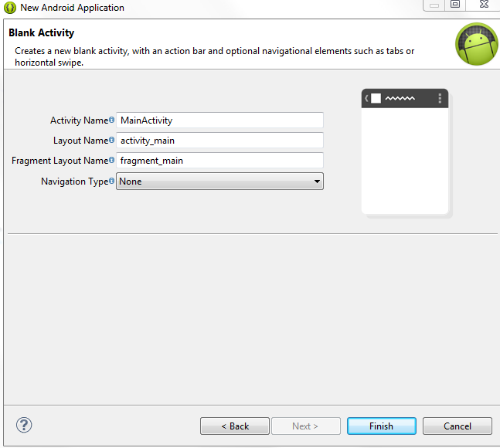Click the info icon next to Navigation Type
The image size is (500, 448).
pyautogui.click(x=112, y=181)
